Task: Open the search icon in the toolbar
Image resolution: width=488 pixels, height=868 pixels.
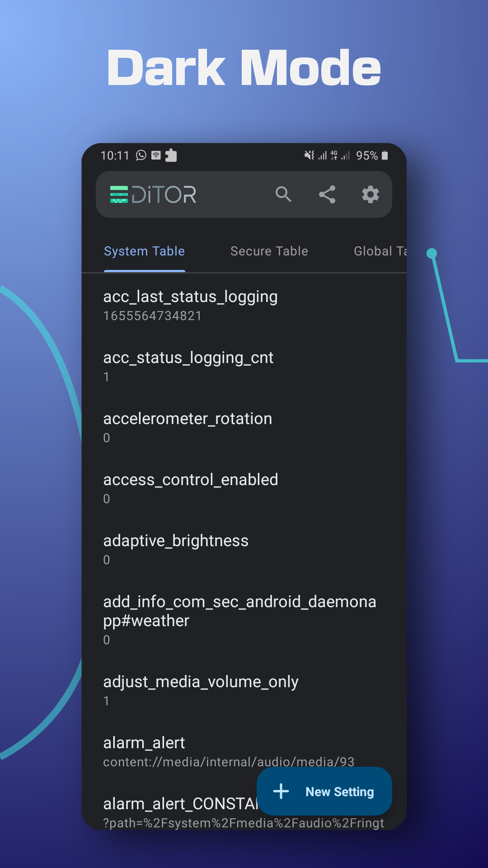Action: (x=284, y=195)
